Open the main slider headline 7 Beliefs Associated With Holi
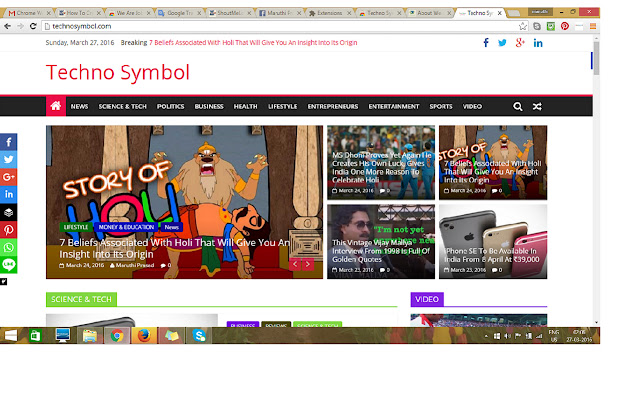Viewport: 640px width, 400px height. click(175, 248)
